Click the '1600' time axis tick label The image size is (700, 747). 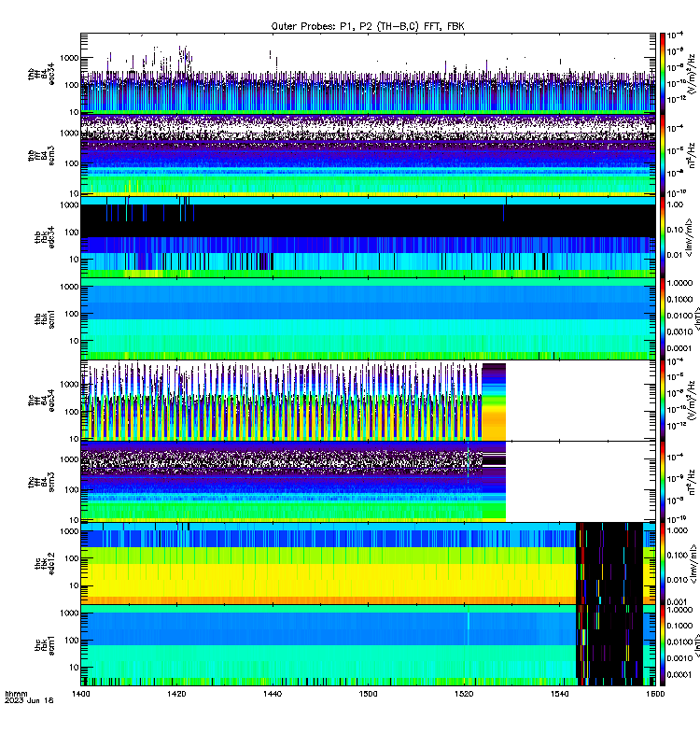(655, 694)
